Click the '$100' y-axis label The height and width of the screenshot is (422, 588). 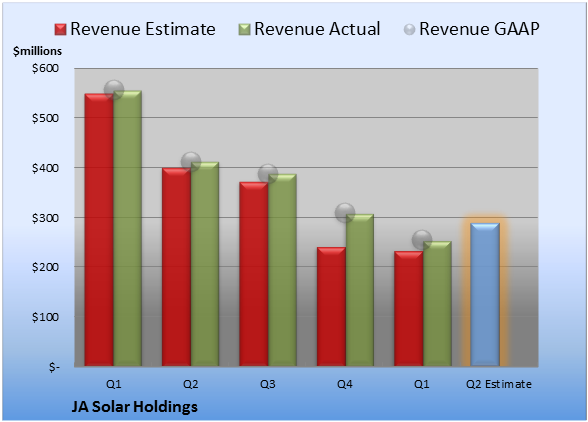tap(45, 317)
